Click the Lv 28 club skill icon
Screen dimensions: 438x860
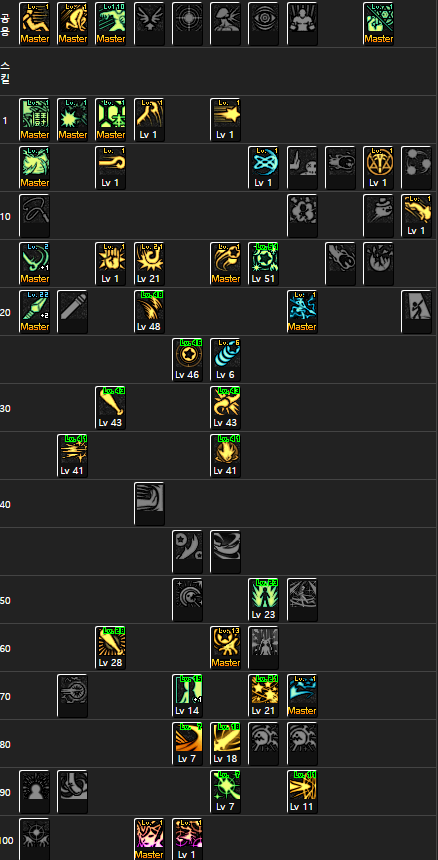(x=110, y=648)
